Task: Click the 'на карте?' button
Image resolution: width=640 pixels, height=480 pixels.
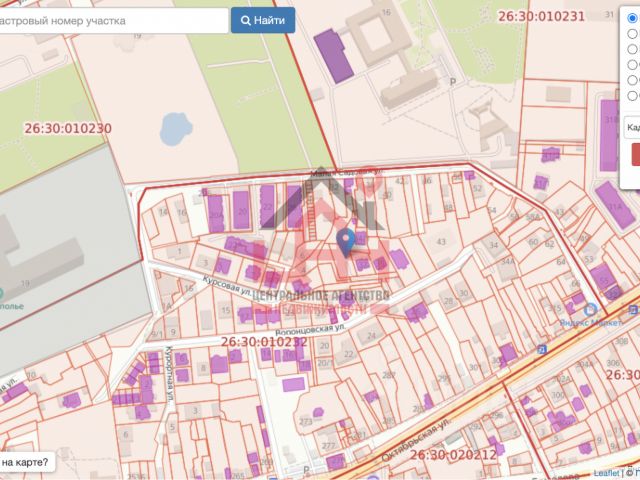Action: 27,462
